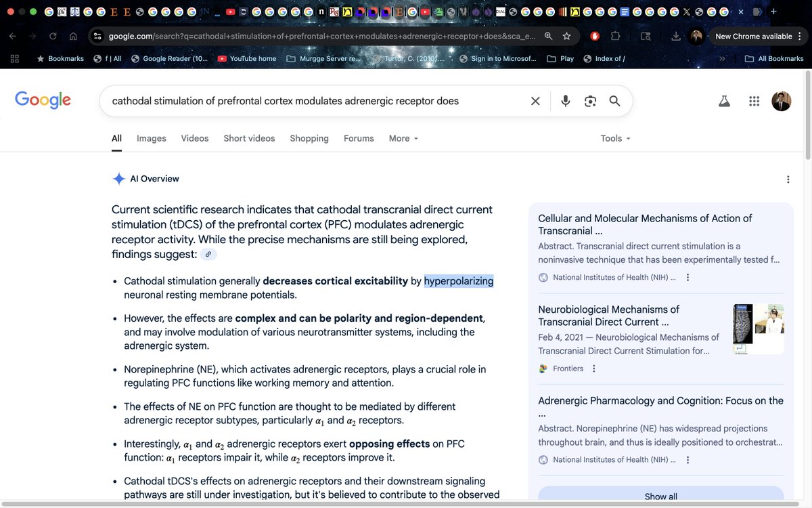Switch to the X (Twitter) tab
Viewport: 812px width, 508px height.
(x=686, y=12)
